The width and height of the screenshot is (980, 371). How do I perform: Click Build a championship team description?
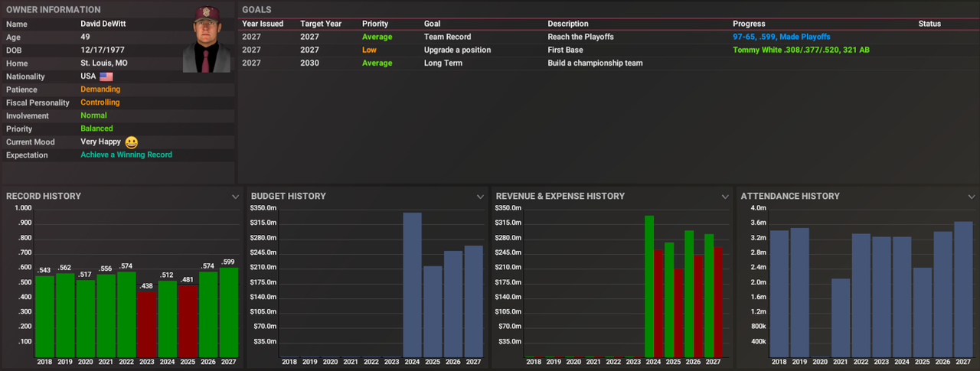pos(595,63)
